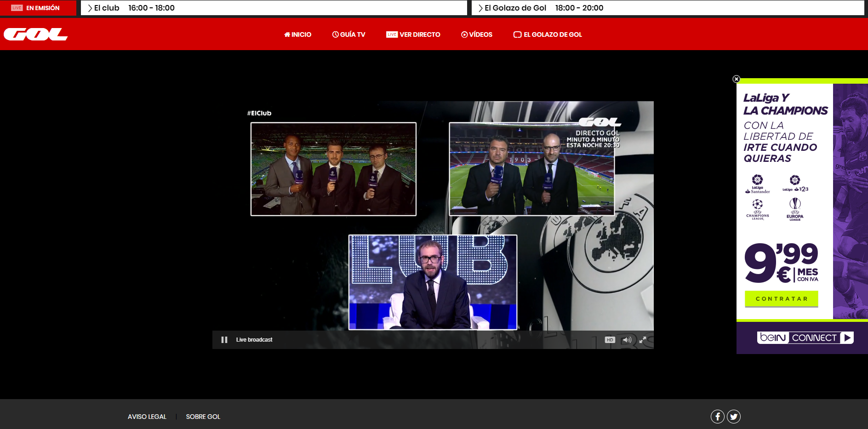868x429 pixels.
Task: Click the LaLiga 1|2|3 logo in the ad
Action: coord(795,183)
